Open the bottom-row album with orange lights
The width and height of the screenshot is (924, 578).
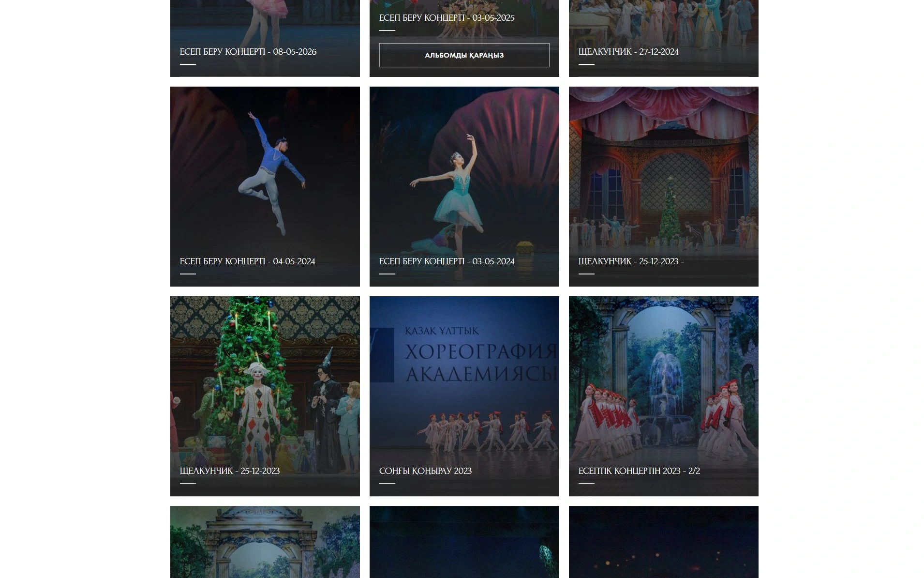663,542
